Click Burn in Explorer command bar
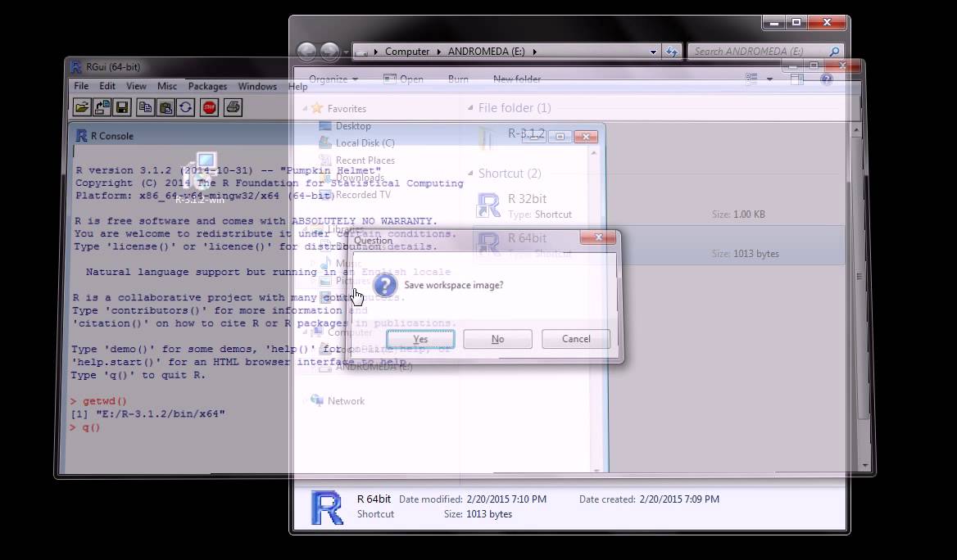The image size is (957, 560). pyautogui.click(x=458, y=79)
